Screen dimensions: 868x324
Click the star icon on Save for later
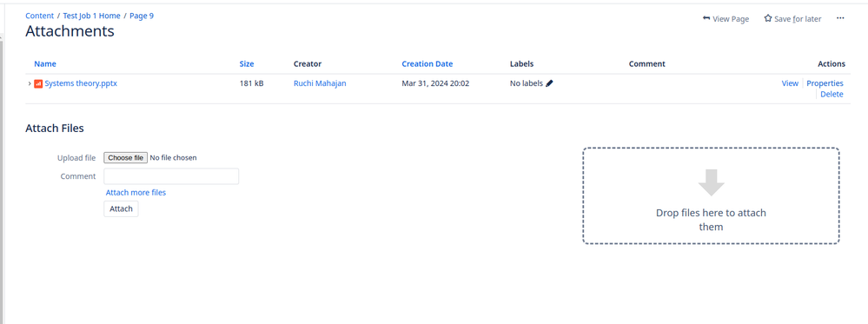click(x=768, y=18)
